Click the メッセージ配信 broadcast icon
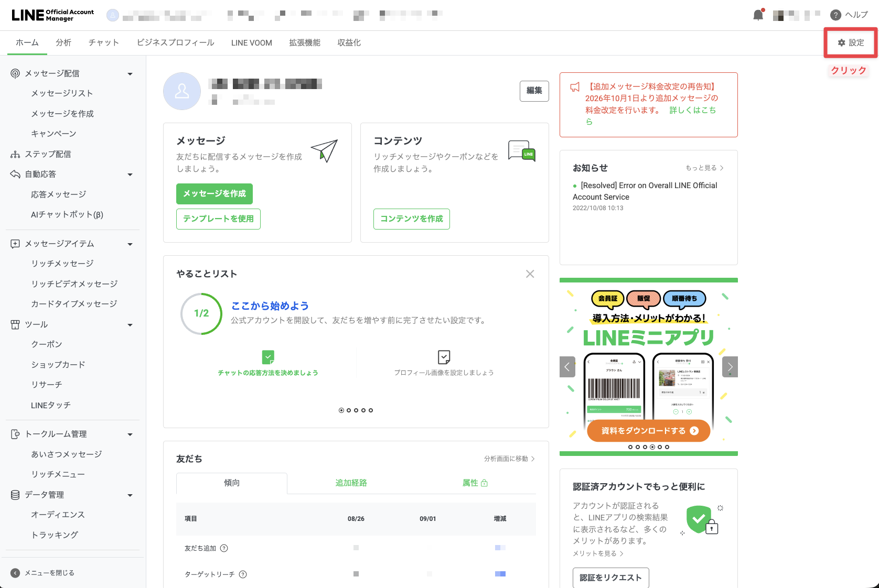Image resolution: width=879 pixels, height=588 pixels. 15,73
